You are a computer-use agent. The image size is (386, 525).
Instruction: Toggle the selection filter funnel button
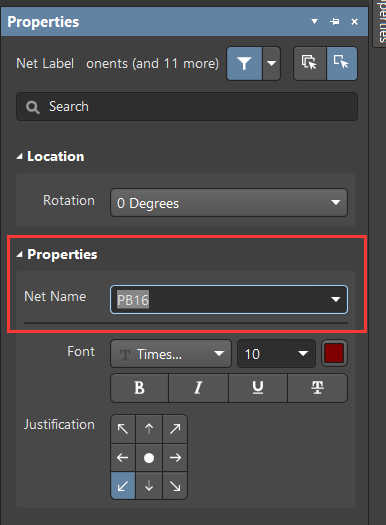click(x=244, y=63)
